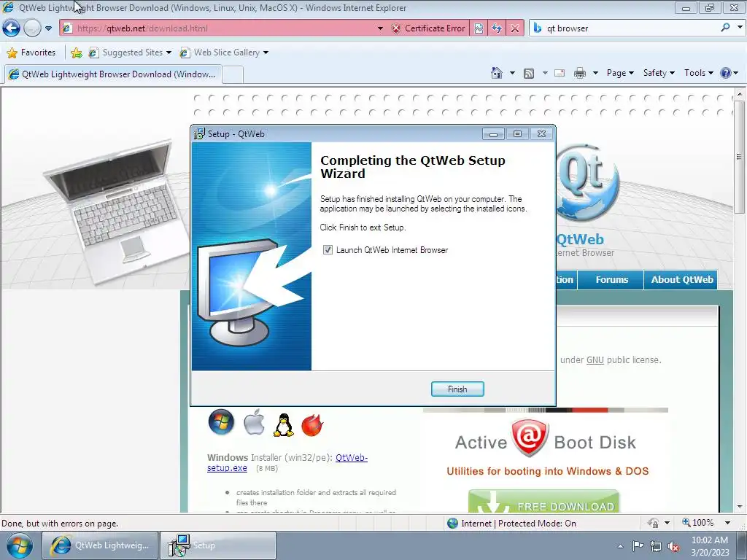Open the search provider dropdown arrow
This screenshot has width=747, height=560.
(x=740, y=28)
